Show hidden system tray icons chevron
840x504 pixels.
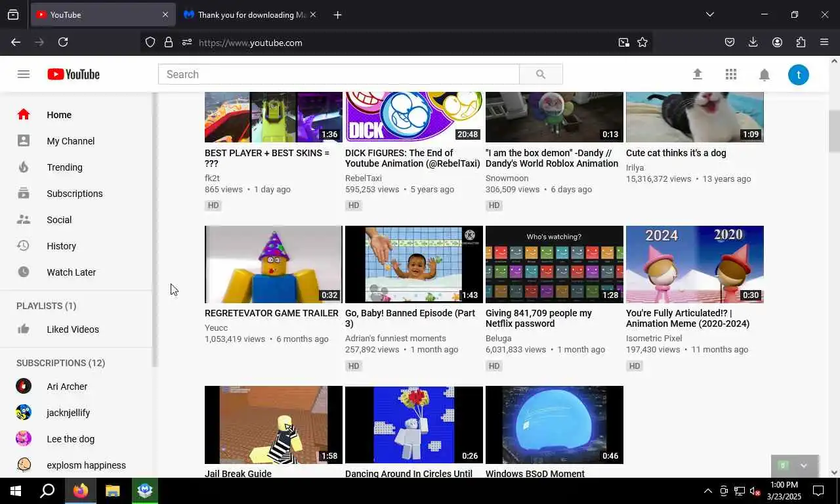point(707,491)
